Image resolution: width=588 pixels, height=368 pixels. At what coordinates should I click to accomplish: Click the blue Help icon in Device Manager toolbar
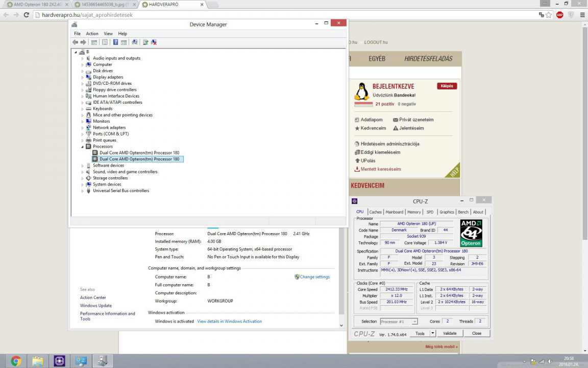[x=115, y=42]
